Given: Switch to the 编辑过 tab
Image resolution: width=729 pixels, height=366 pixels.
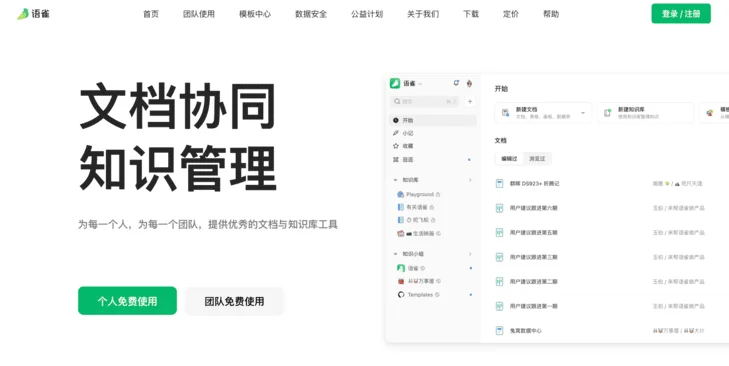Looking at the screenshot, I should coord(509,159).
